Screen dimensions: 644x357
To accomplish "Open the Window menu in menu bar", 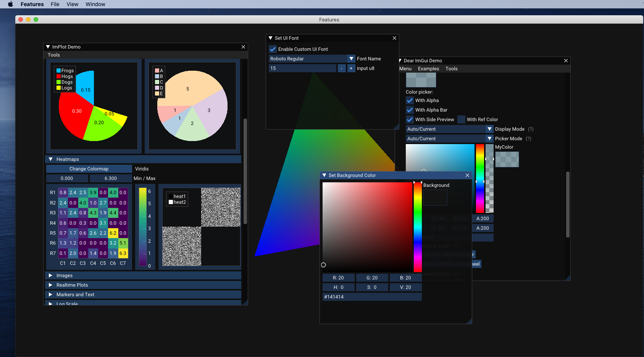I will (95, 4).
